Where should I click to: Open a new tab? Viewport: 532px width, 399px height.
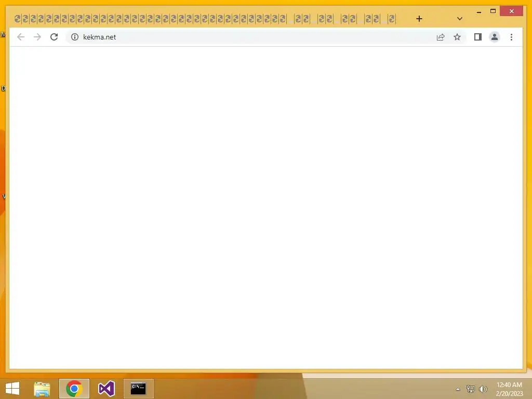(419, 19)
